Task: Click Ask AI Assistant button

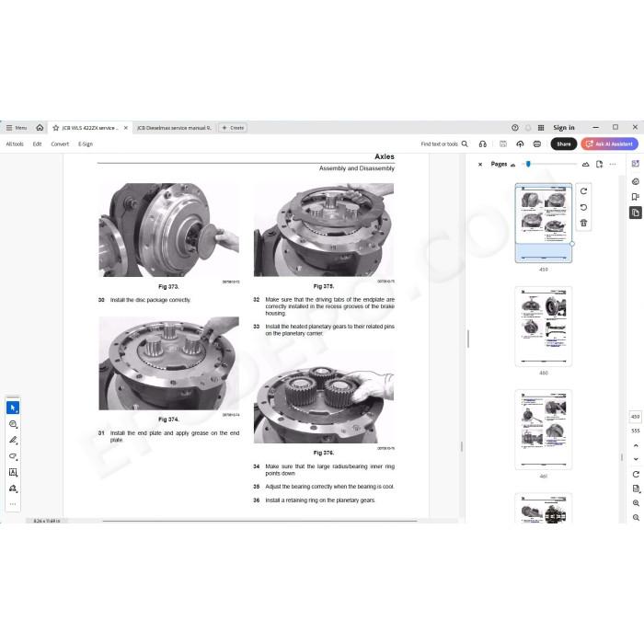Action: coord(609,144)
